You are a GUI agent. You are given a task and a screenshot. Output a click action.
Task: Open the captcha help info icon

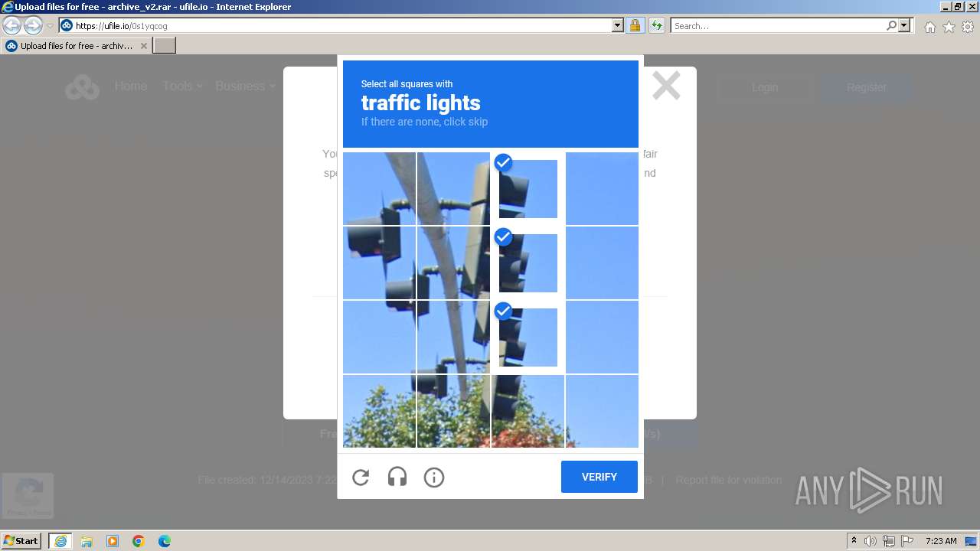(434, 478)
